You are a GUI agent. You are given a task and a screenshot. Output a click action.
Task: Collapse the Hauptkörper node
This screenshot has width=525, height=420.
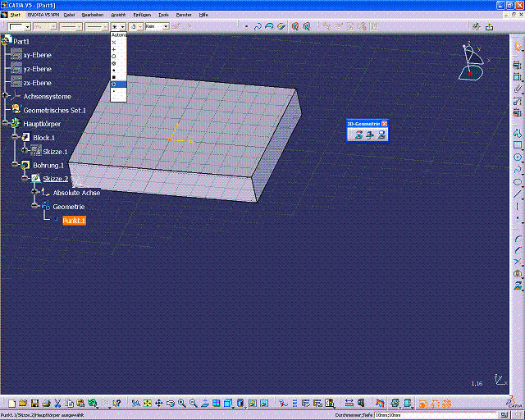(5, 122)
